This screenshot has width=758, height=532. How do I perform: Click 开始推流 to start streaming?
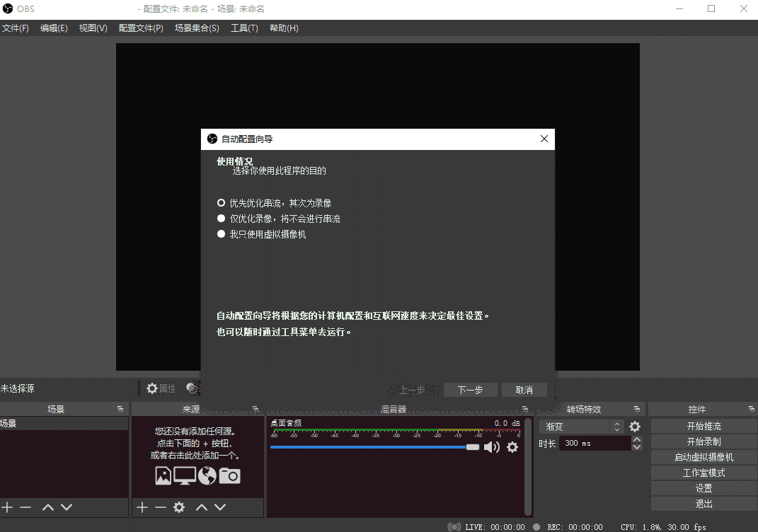(702, 425)
